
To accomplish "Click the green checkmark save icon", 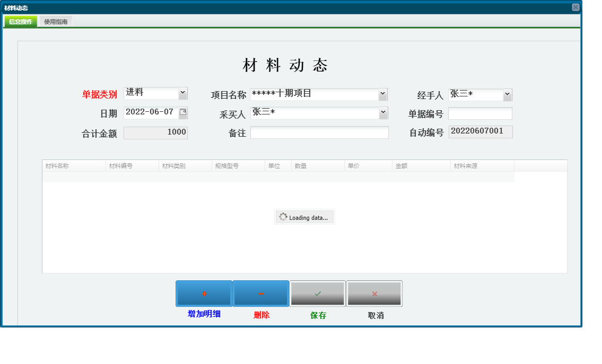I will (x=317, y=293).
